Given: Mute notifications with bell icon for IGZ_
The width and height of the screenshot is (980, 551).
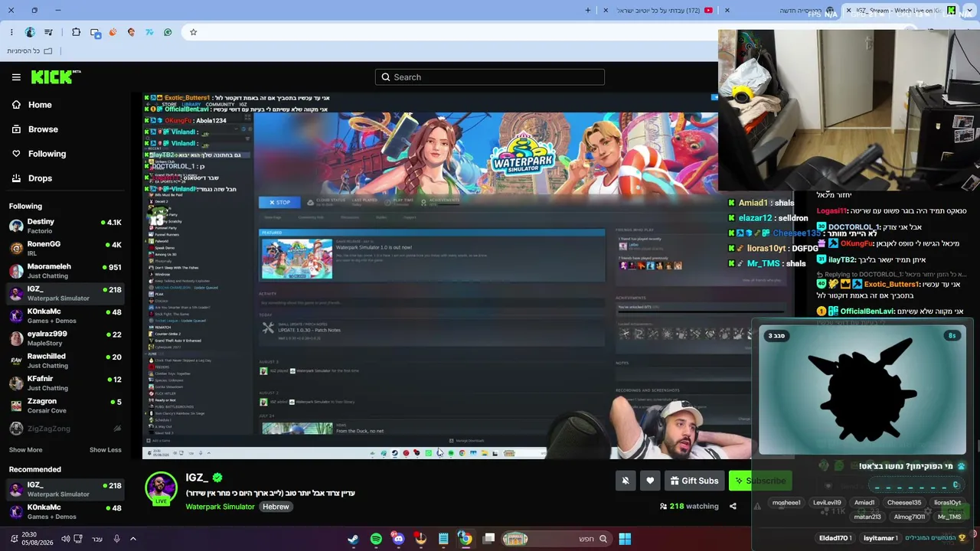Looking at the screenshot, I should coord(626,481).
